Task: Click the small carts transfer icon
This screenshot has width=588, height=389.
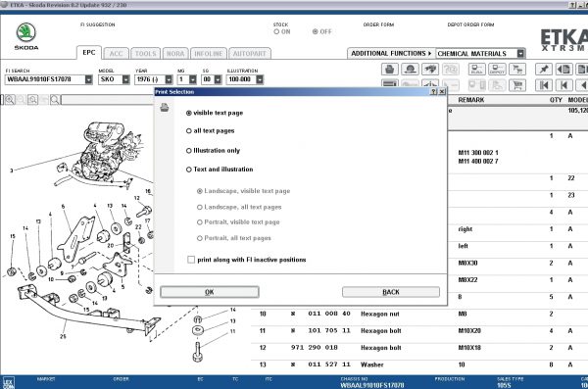Action: coord(517,70)
